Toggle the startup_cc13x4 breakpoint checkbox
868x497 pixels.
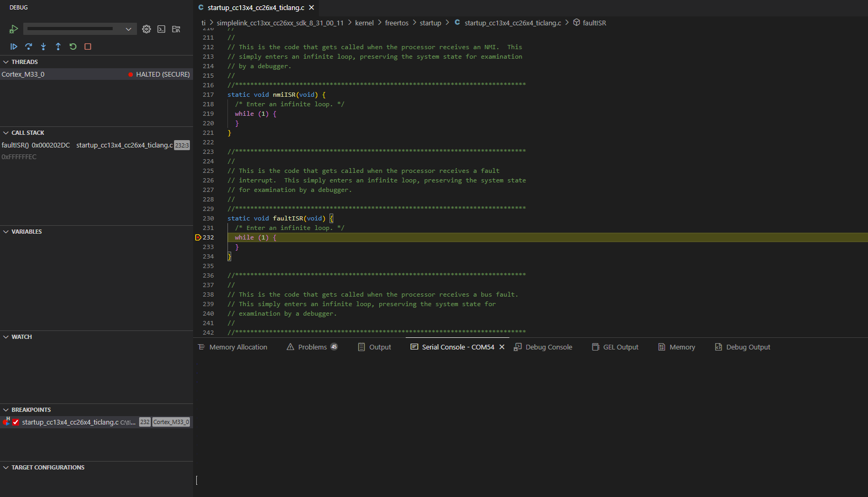pos(16,422)
